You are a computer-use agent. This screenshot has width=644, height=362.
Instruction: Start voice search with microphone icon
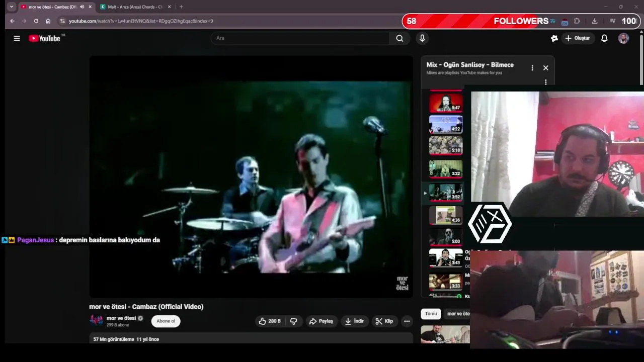point(422,38)
